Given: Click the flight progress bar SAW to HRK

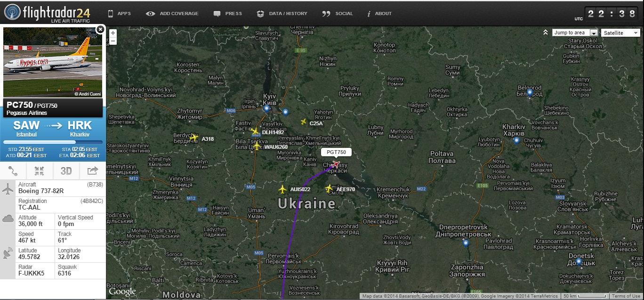Looking at the screenshot, I should pyautogui.click(x=53, y=142).
